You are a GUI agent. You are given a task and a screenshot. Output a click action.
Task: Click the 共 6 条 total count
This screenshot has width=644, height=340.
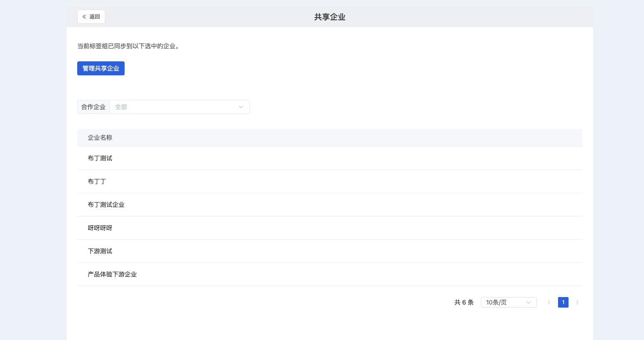tap(464, 302)
